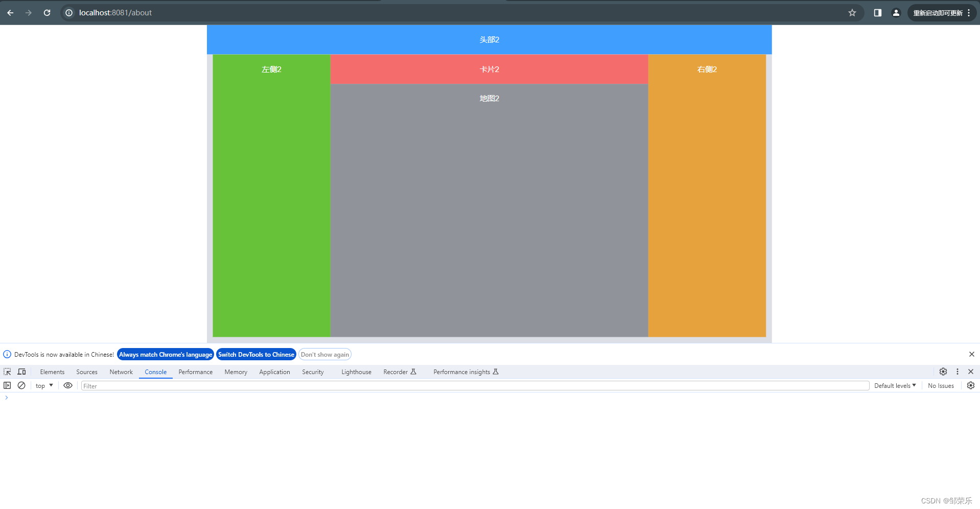Open the Network tab
The height and width of the screenshot is (509, 980).
tap(121, 372)
